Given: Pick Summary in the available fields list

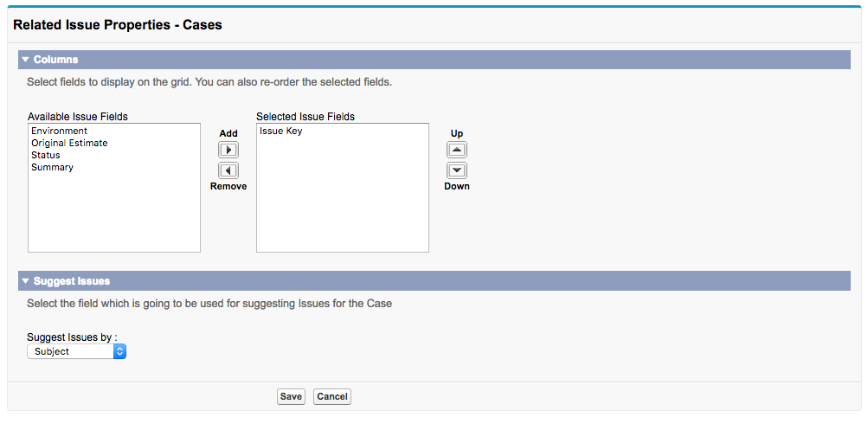Looking at the screenshot, I should click(x=52, y=168).
